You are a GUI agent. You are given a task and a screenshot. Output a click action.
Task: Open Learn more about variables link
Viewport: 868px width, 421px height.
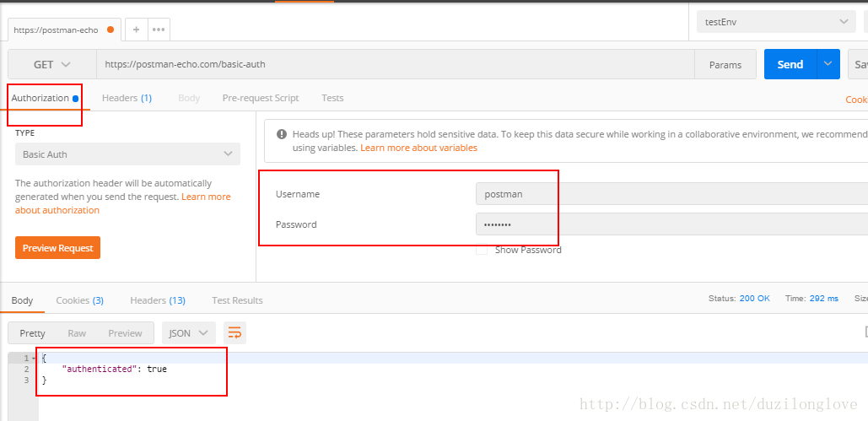(418, 148)
